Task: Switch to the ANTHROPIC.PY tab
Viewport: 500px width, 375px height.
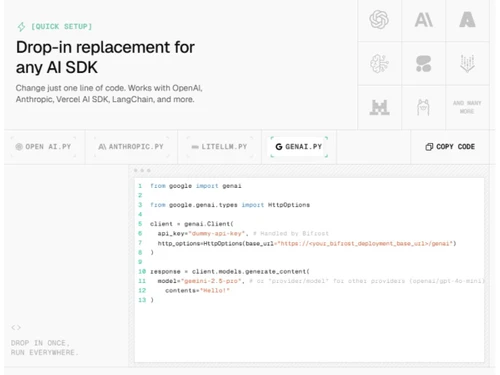Action: point(131,147)
